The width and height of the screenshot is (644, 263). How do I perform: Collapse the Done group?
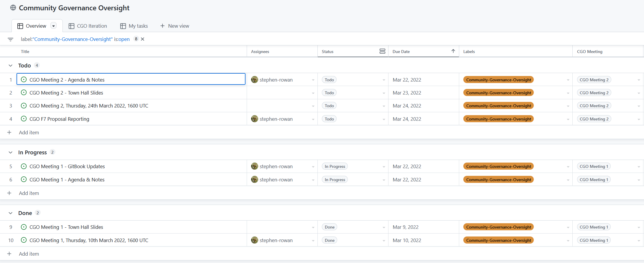(11, 213)
